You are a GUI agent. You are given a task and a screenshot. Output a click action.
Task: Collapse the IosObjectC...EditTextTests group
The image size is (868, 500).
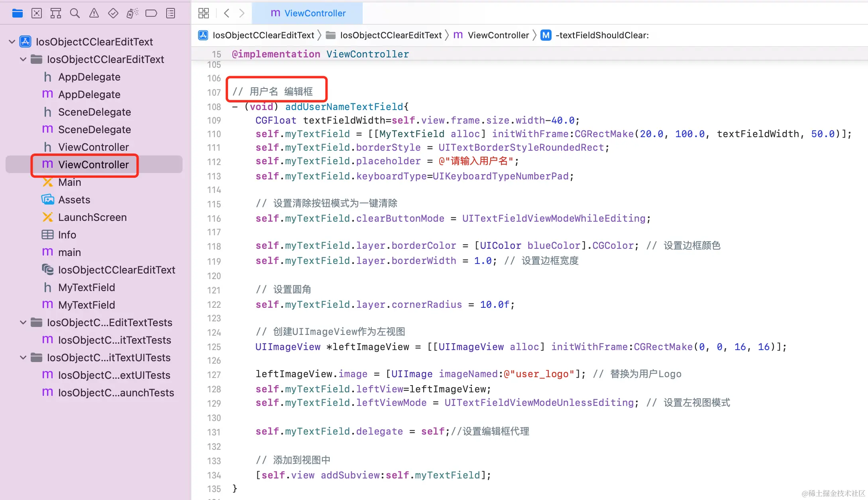point(23,322)
